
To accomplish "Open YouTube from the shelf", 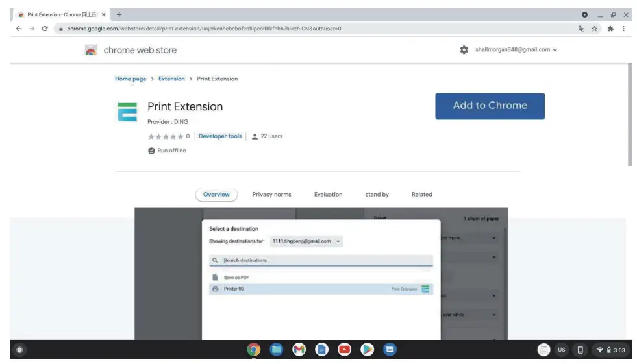I will tap(344, 349).
